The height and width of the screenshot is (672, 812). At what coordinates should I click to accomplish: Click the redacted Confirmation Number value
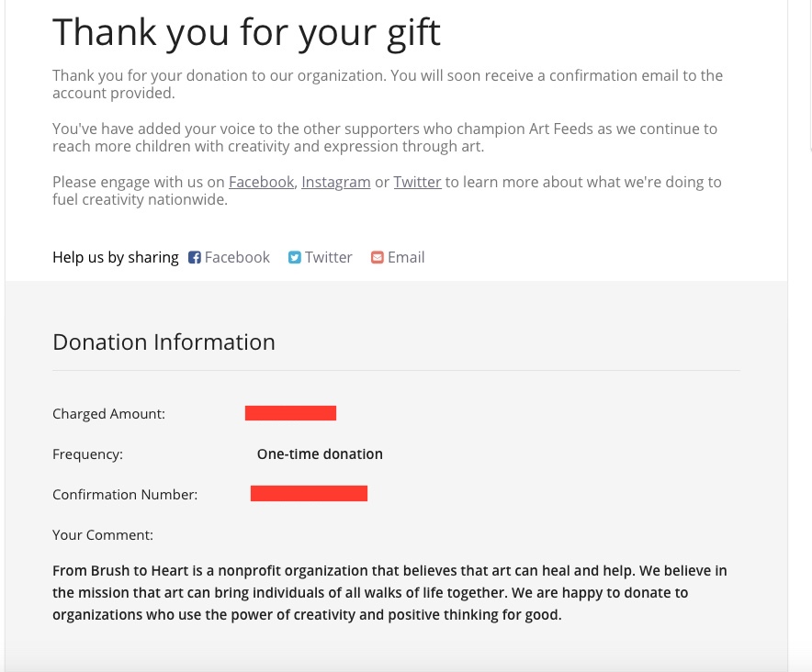[x=309, y=494]
